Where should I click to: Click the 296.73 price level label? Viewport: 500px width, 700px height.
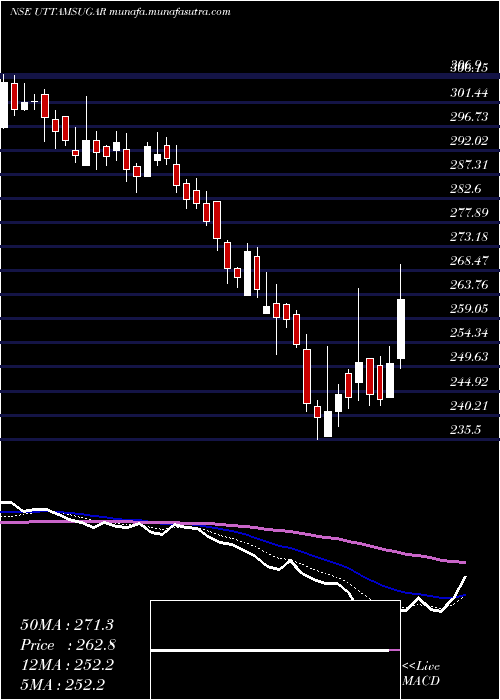469,117
